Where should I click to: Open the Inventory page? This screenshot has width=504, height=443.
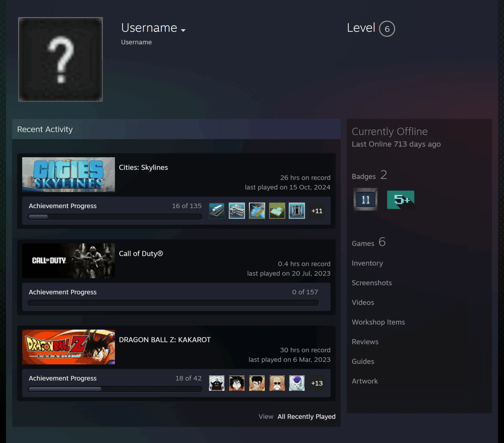(367, 263)
